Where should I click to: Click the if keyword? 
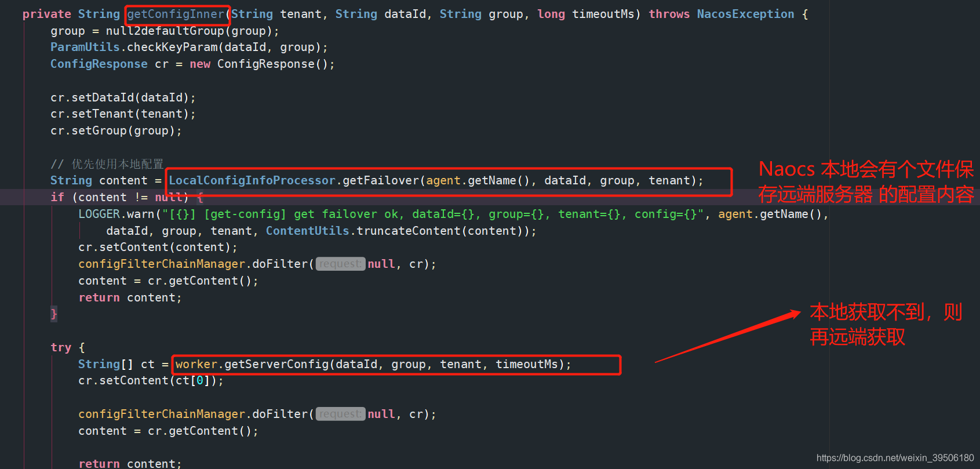pos(57,197)
